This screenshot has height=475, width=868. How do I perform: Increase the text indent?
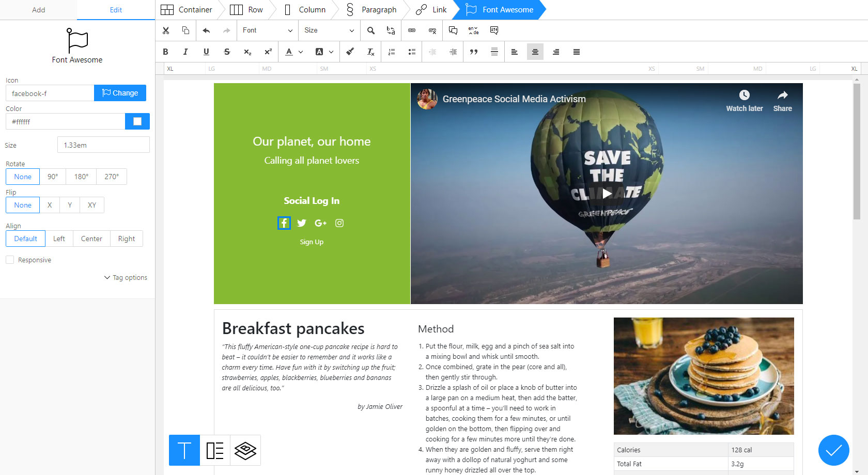453,52
